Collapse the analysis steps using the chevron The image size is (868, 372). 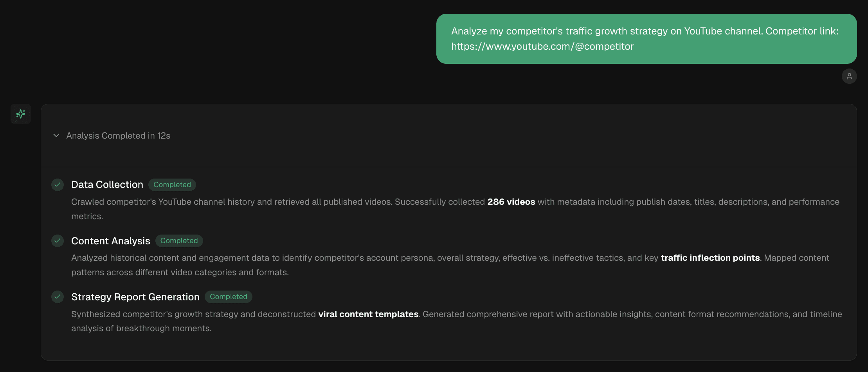click(56, 135)
